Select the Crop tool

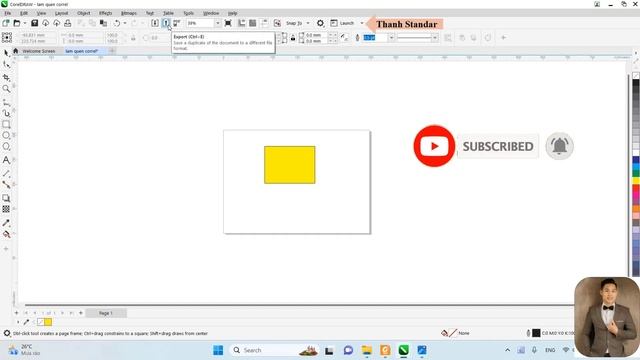pyautogui.click(x=6, y=77)
